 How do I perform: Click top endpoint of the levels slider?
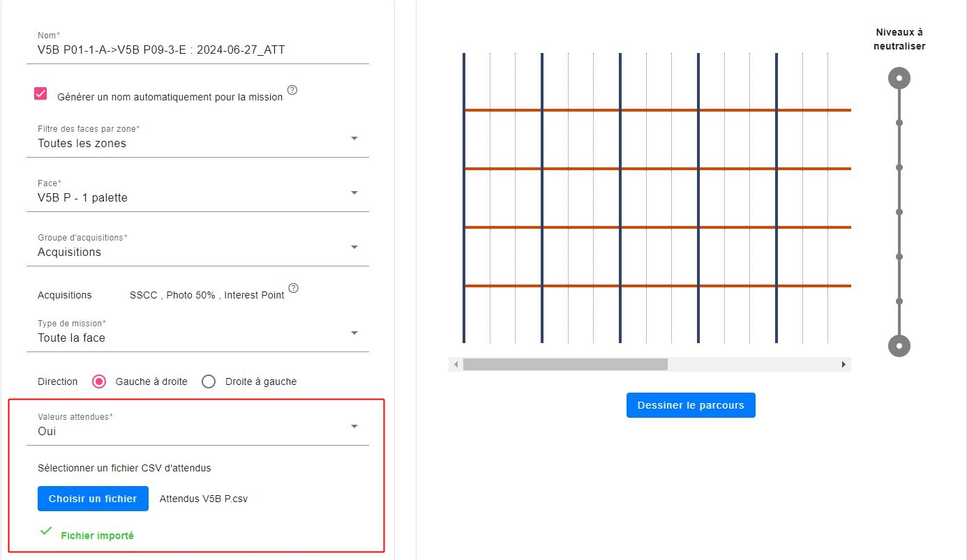899,78
